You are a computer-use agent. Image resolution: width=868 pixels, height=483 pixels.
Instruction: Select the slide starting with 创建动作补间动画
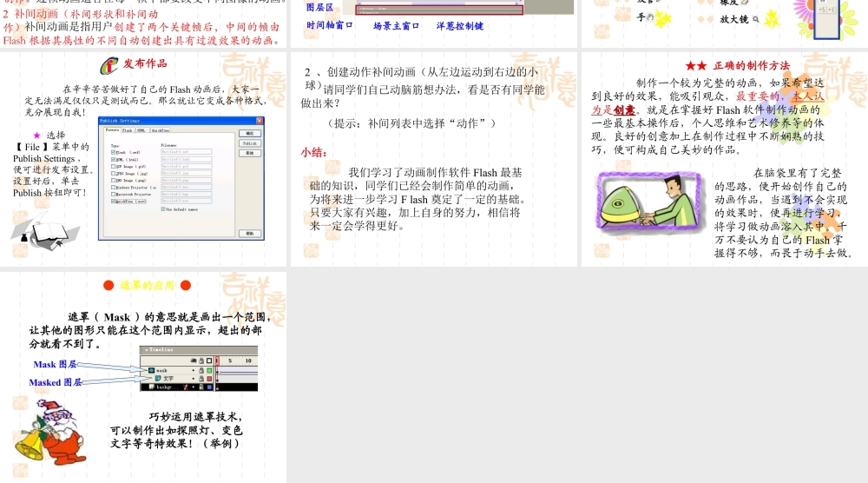pyautogui.click(x=434, y=159)
